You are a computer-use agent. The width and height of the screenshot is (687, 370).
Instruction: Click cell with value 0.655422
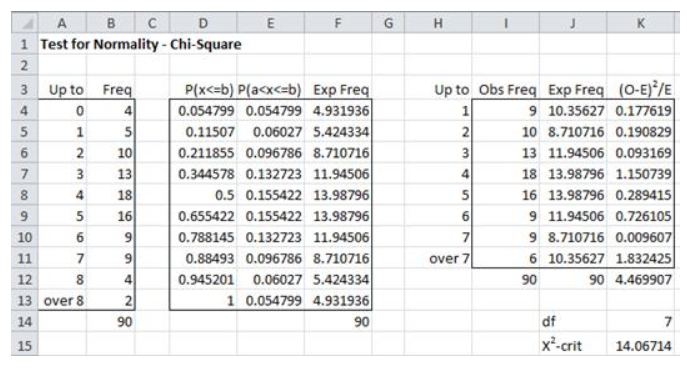tap(203, 216)
